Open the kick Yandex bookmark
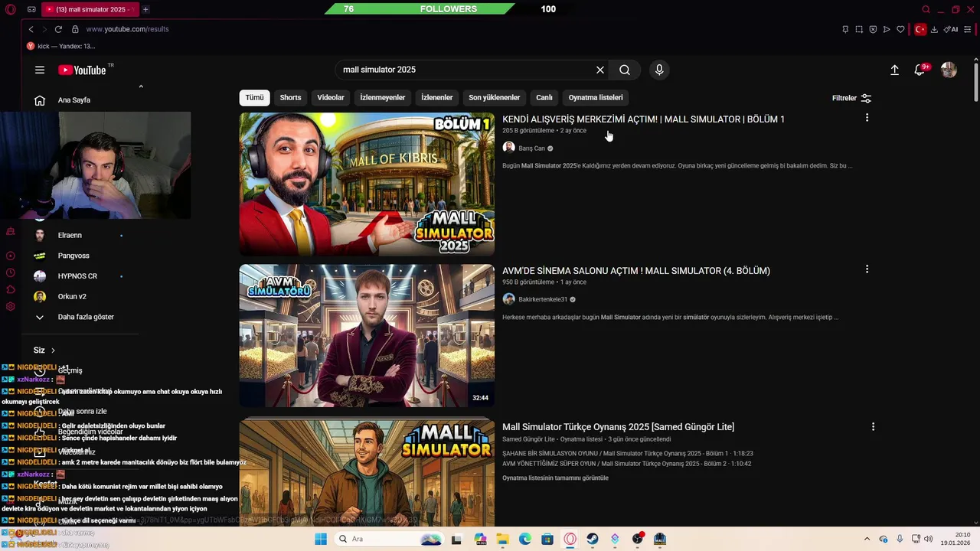This screenshot has width=980, height=551. click(x=61, y=46)
